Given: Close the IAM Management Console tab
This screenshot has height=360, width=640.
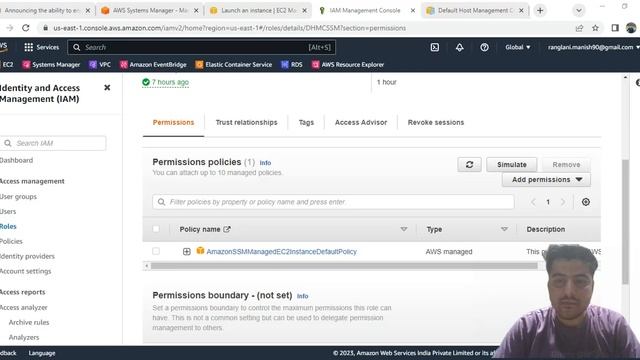Looking at the screenshot, I should pyautogui.click(x=413, y=10).
